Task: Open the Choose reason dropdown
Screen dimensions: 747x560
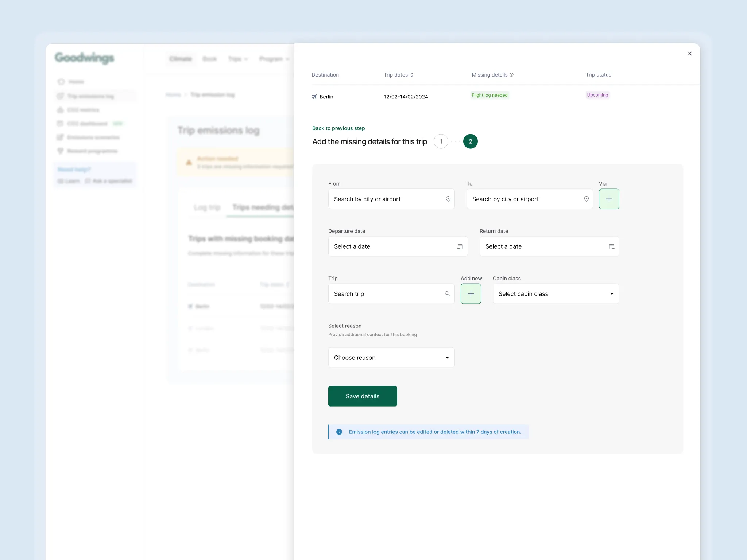Action: point(391,358)
